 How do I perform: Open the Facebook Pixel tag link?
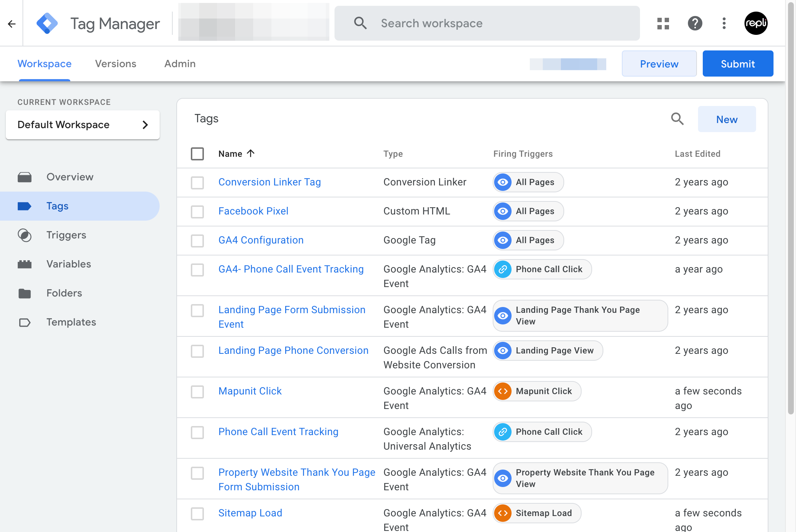(253, 211)
